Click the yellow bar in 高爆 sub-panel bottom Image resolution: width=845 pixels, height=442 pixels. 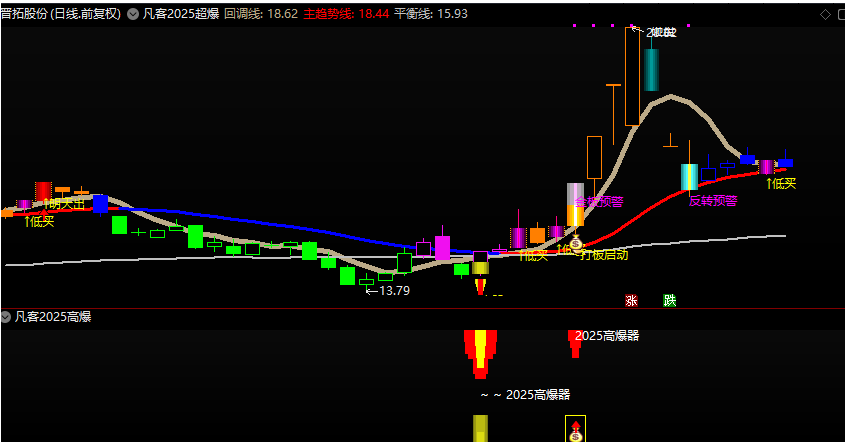point(480,429)
